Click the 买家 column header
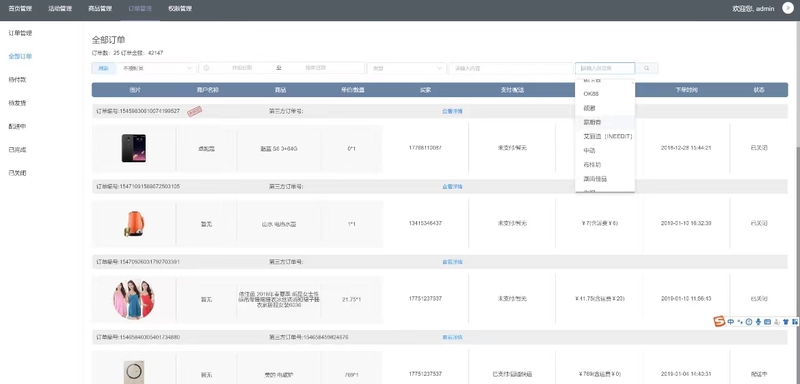This screenshot has height=384, width=800. (425, 90)
